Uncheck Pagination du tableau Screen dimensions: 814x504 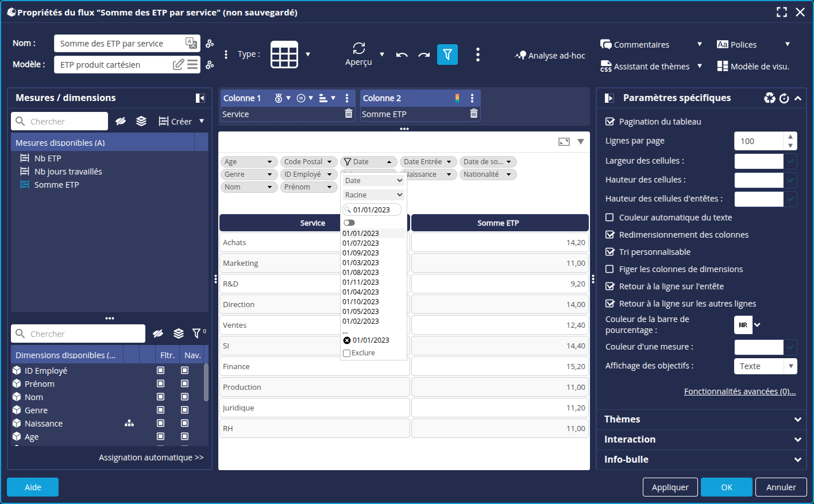point(610,122)
